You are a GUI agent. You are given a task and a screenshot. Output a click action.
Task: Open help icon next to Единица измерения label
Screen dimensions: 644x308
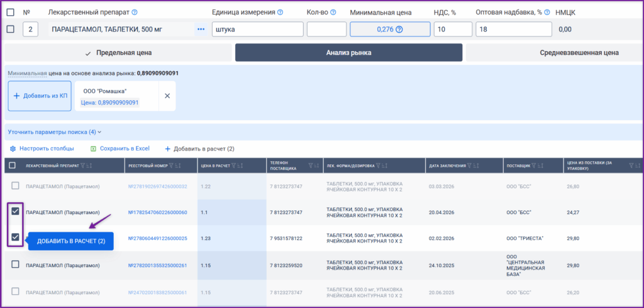coord(280,13)
